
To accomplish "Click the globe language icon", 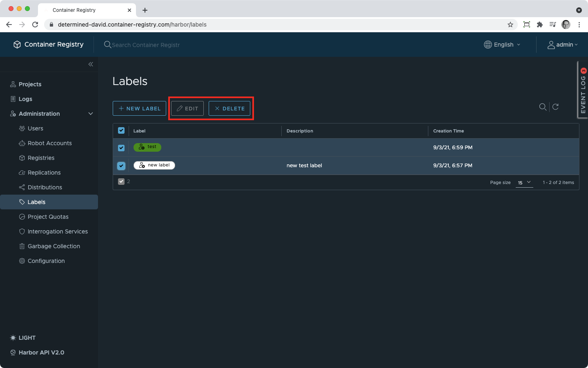I will 488,45.
